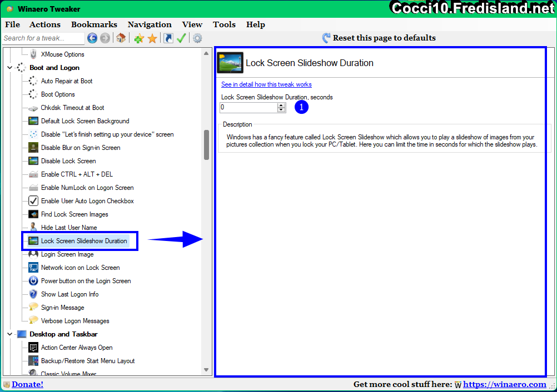557x392 pixels.
Task: Click the Auto Repair at Boot icon
Action: [33, 81]
